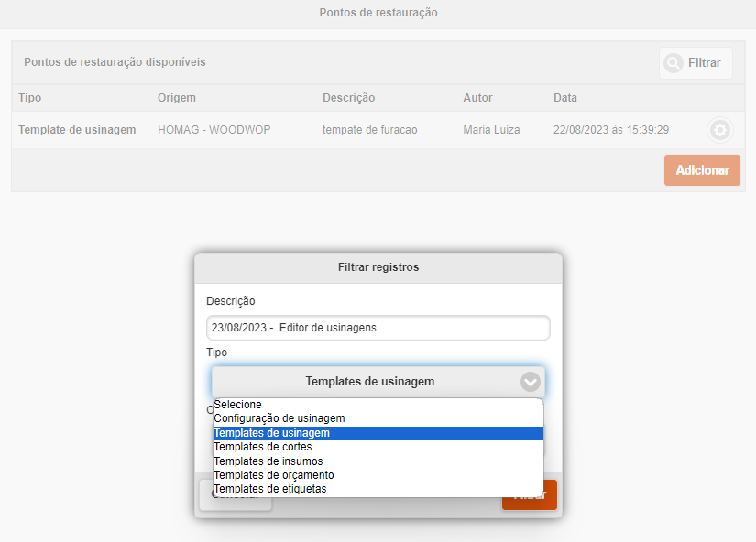
Task: Click the Descrição text field in the dialog
Action: click(x=378, y=328)
